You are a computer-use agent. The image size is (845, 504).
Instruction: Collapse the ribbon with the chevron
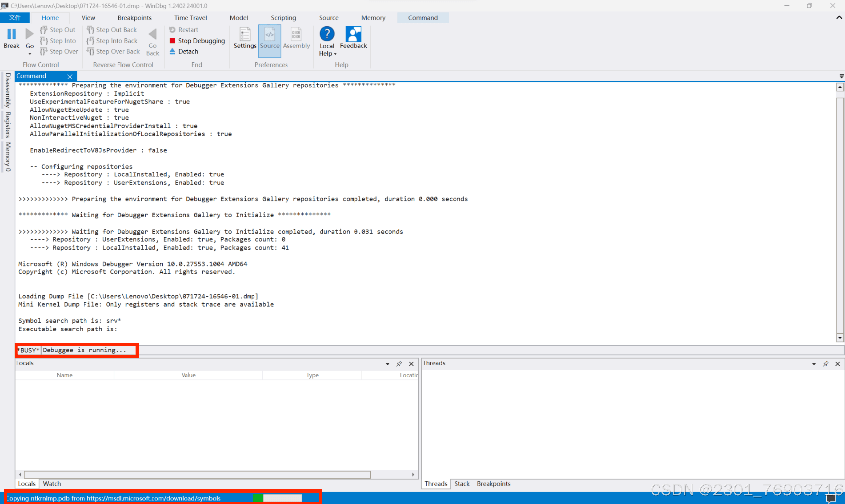(839, 18)
